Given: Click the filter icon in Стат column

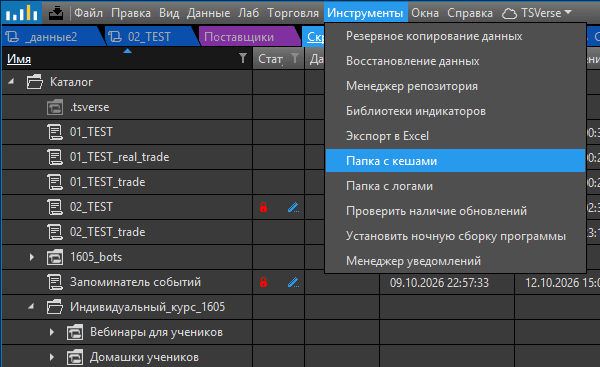Looking at the screenshot, I should point(295,58).
